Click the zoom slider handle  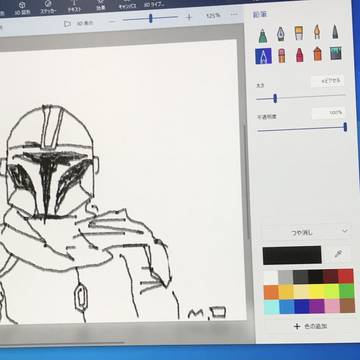[x=151, y=18]
